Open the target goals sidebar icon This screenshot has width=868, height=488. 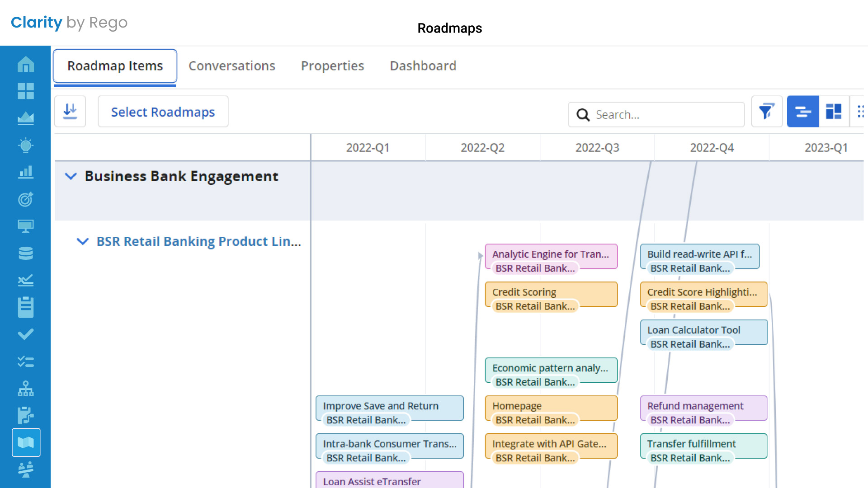click(x=25, y=199)
